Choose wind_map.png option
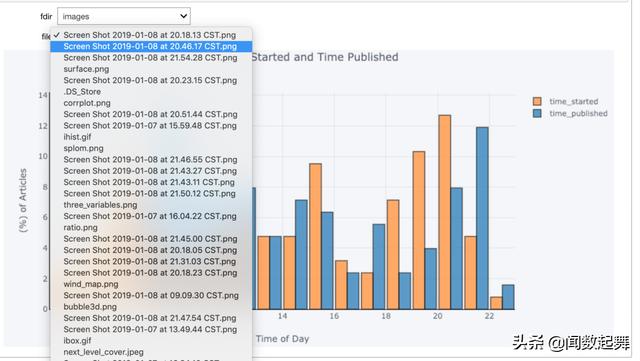This screenshot has height=361, width=640. pyautogui.click(x=151, y=284)
